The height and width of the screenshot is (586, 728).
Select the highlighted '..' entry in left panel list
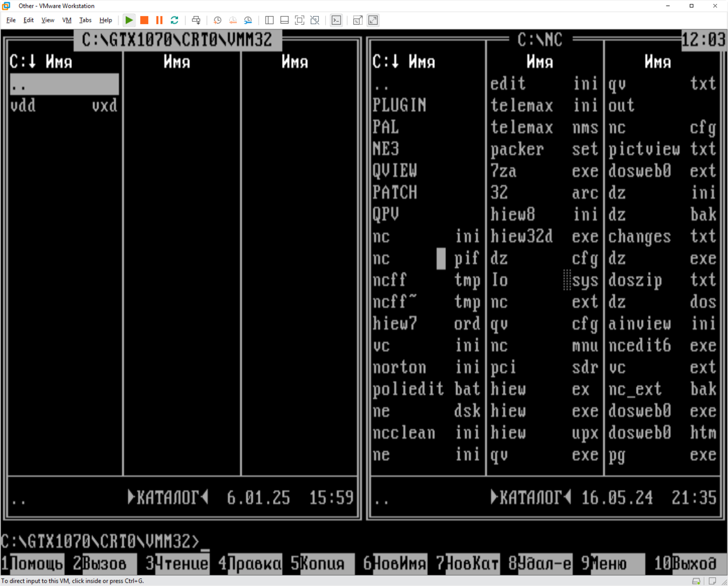click(65, 84)
